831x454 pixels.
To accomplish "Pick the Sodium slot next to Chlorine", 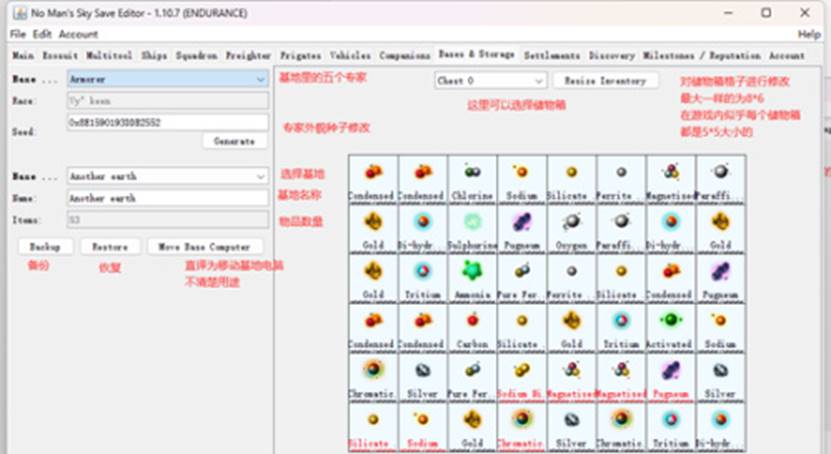I will 522,180.
